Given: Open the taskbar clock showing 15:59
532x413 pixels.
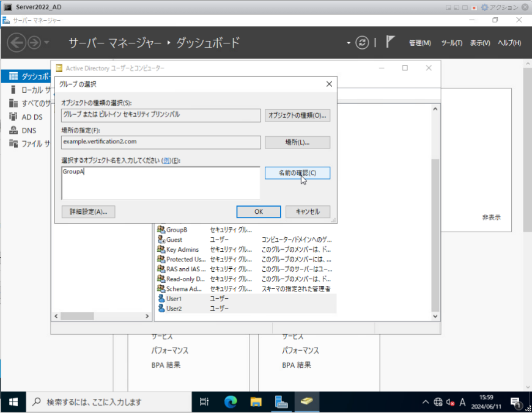Looking at the screenshot, I should coord(486,402).
